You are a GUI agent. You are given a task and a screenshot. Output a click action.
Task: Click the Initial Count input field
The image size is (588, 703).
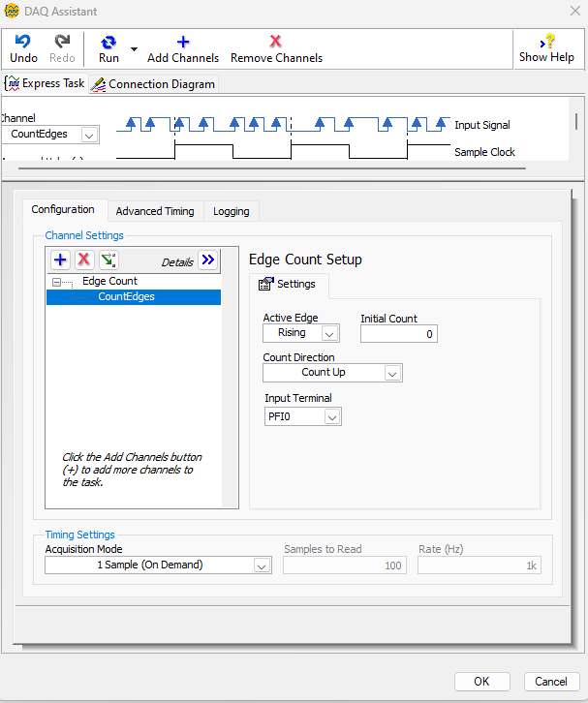[x=398, y=334]
